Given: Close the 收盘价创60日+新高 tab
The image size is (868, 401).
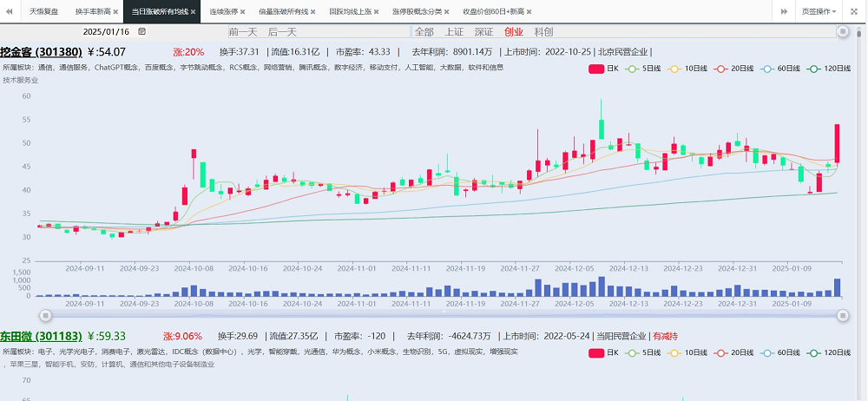Looking at the screenshot, I should (x=529, y=11).
